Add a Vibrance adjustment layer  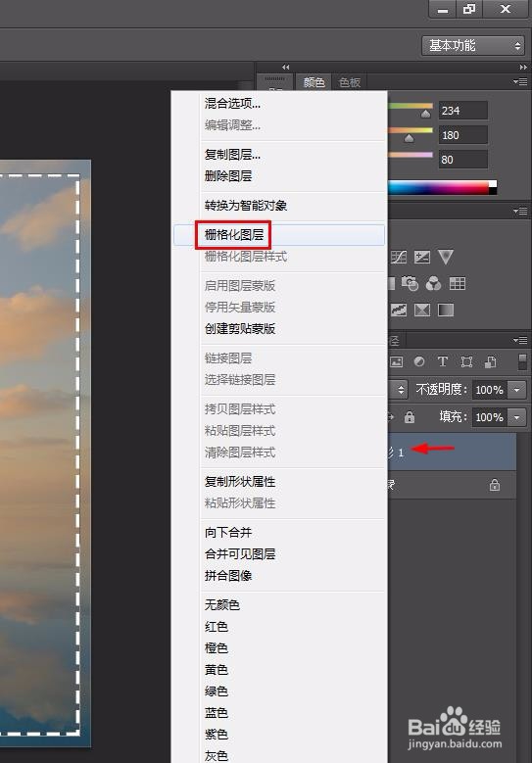(446, 257)
